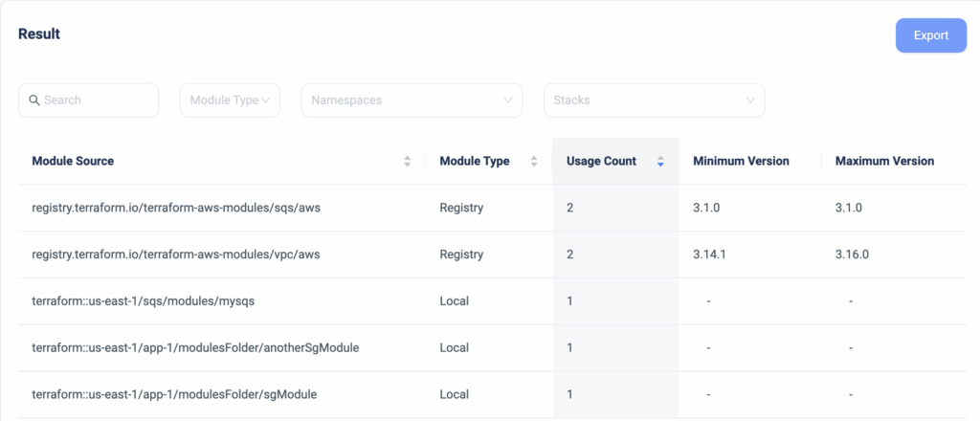Select the Maximum Version column header
This screenshot has height=421, width=980.
(884, 162)
